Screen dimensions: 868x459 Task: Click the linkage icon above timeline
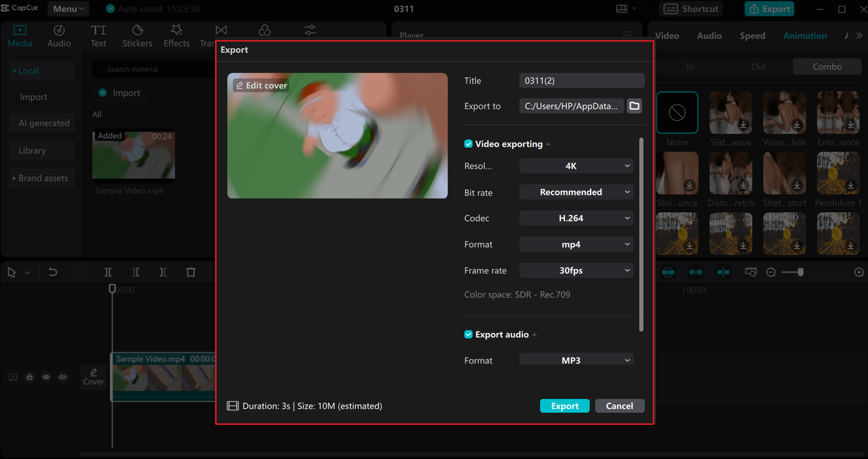[x=696, y=272]
